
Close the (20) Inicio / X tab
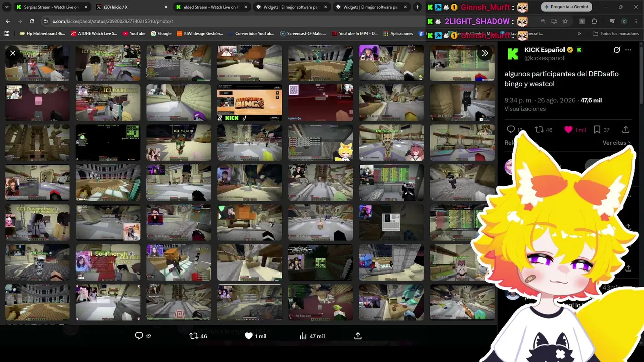pos(166,7)
